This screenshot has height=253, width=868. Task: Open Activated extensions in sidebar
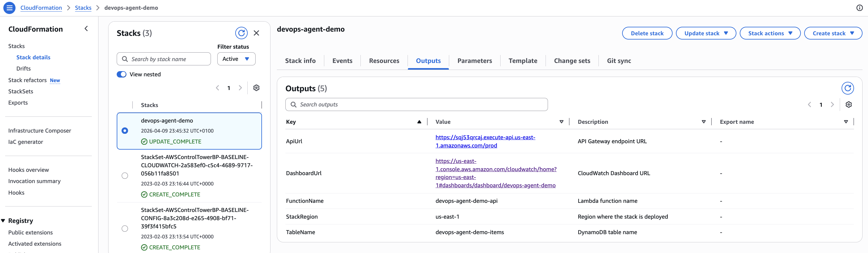point(35,244)
